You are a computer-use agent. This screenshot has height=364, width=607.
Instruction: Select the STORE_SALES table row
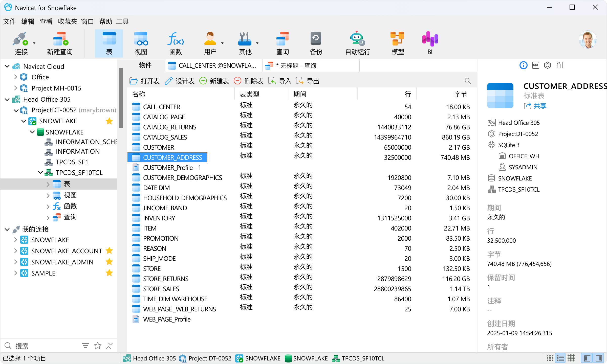pyautogui.click(x=302, y=289)
